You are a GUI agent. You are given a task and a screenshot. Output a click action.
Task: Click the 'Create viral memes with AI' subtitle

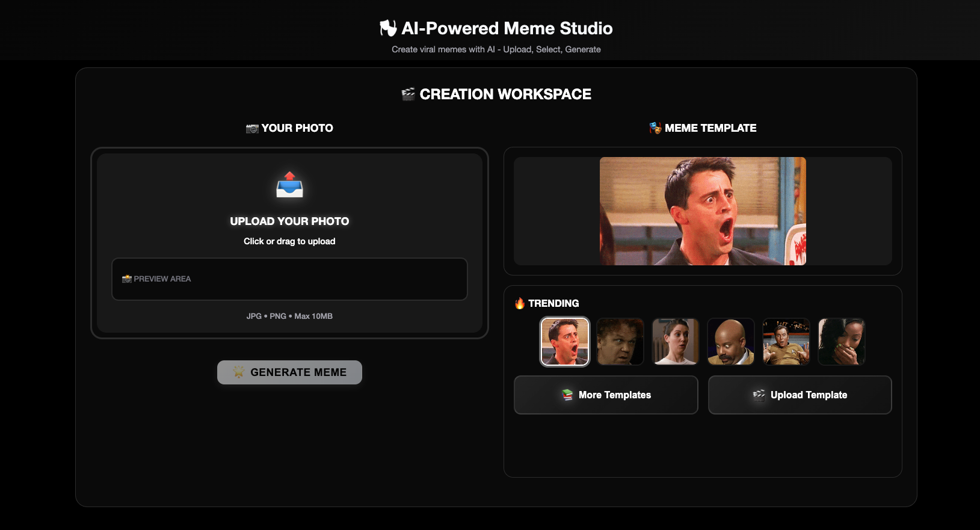click(x=496, y=49)
